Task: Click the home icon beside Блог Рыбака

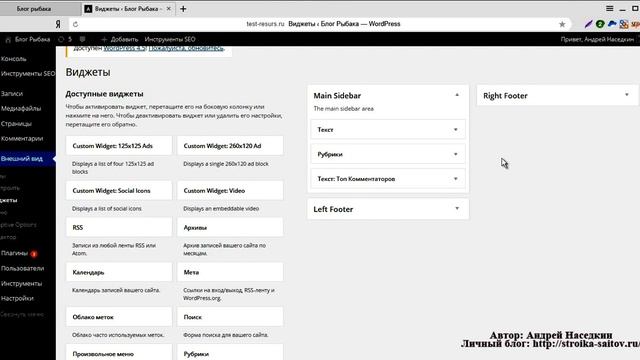Action: (x=8, y=40)
